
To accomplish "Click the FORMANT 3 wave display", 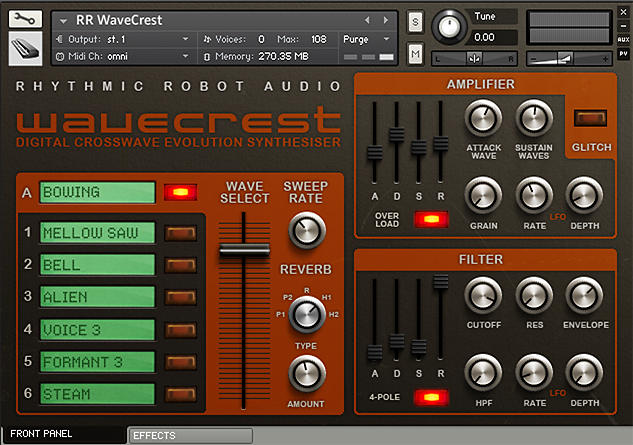I will (x=97, y=362).
